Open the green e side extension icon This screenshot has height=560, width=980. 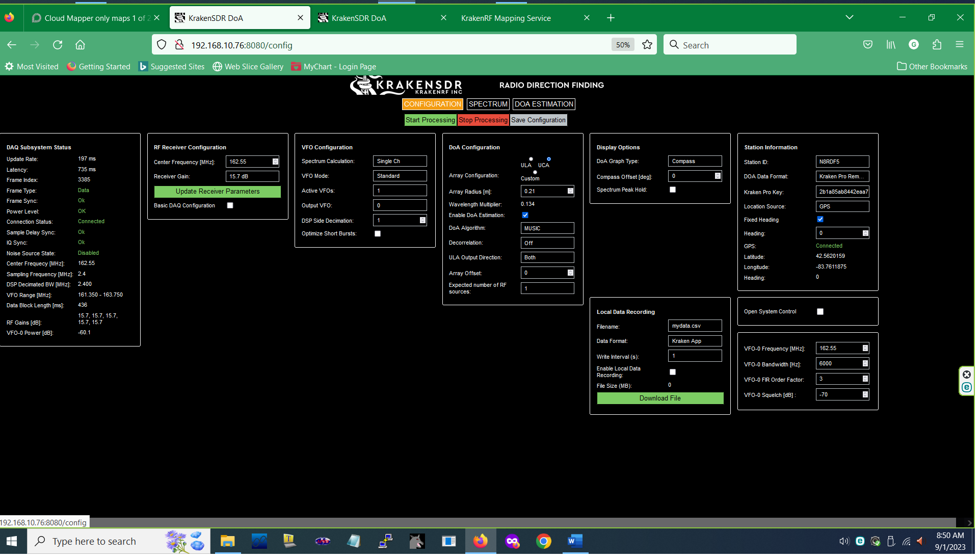966,388
